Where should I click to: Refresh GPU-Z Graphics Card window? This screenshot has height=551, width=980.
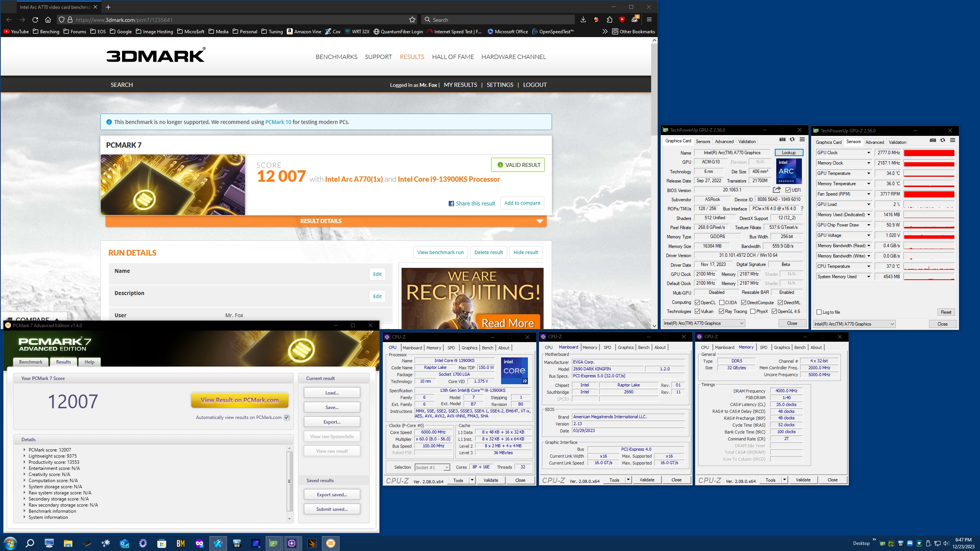click(x=792, y=140)
